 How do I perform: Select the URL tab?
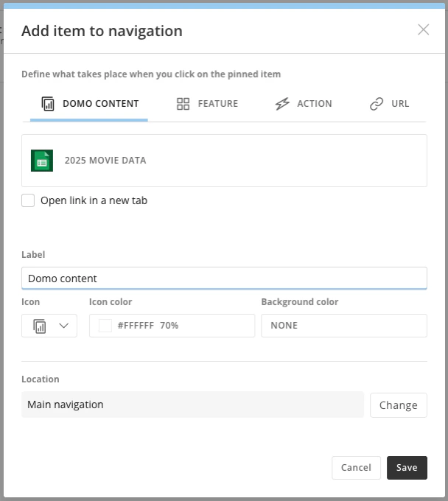coord(389,104)
